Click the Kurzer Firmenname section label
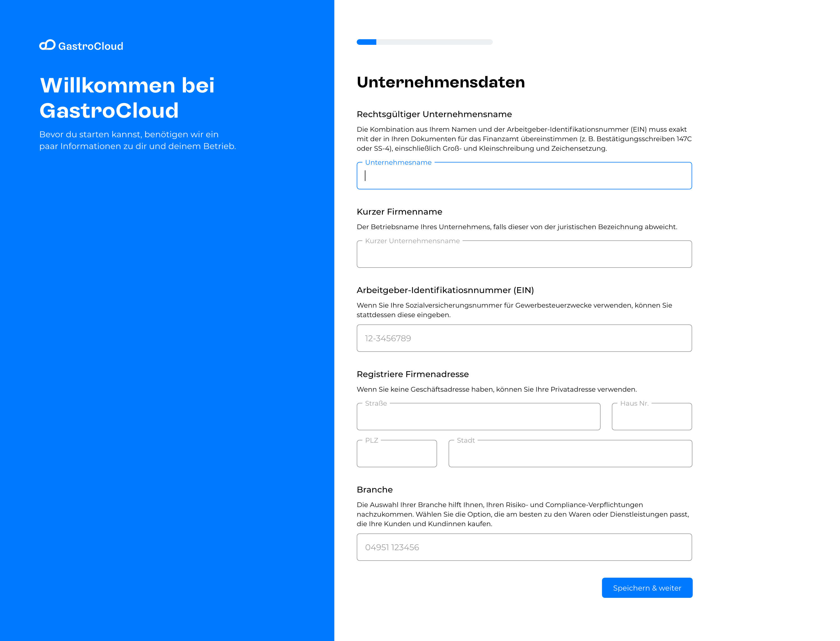Image resolution: width=840 pixels, height=641 pixels. pyautogui.click(x=399, y=212)
